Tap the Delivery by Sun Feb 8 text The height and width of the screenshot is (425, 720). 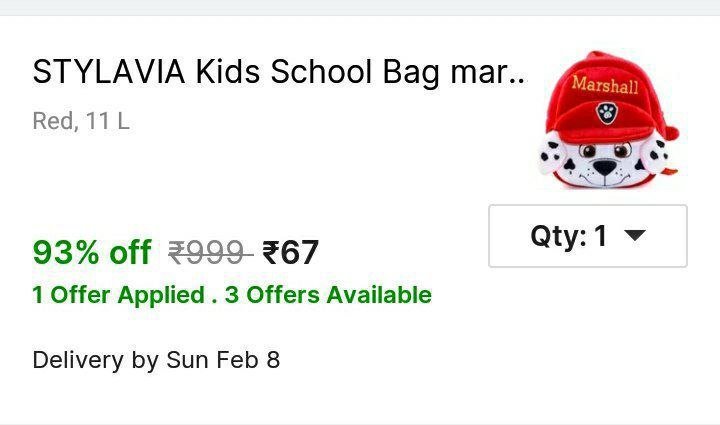[x=156, y=359]
